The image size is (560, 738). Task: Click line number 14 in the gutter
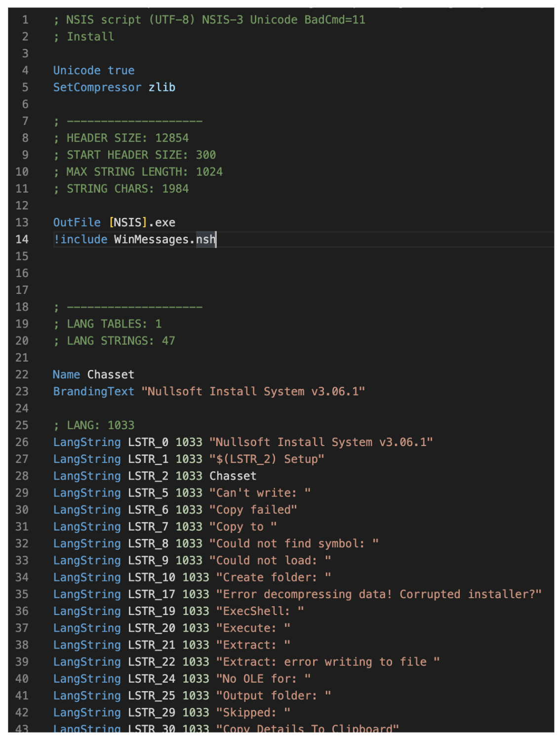(x=22, y=240)
